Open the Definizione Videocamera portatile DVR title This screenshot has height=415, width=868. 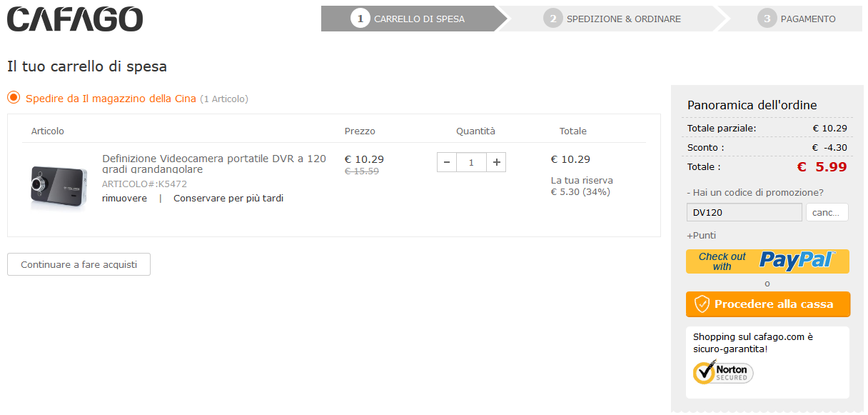click(x=214, y=164)
